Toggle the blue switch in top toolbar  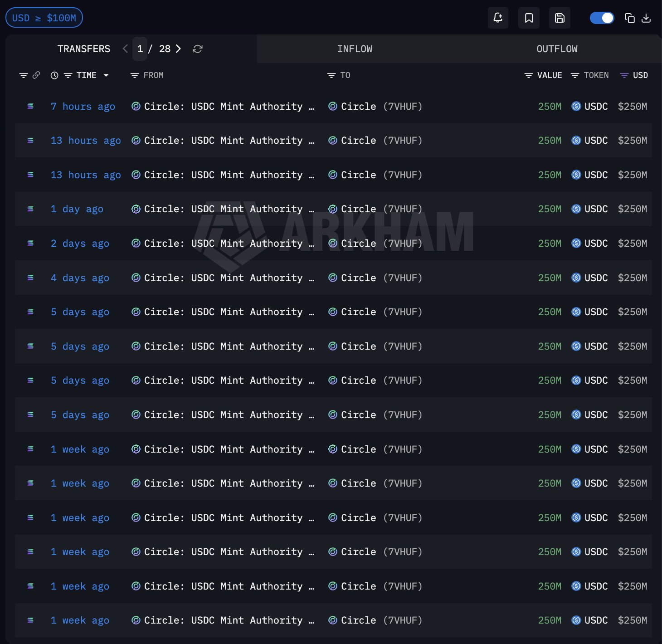[x=602, y=18]
